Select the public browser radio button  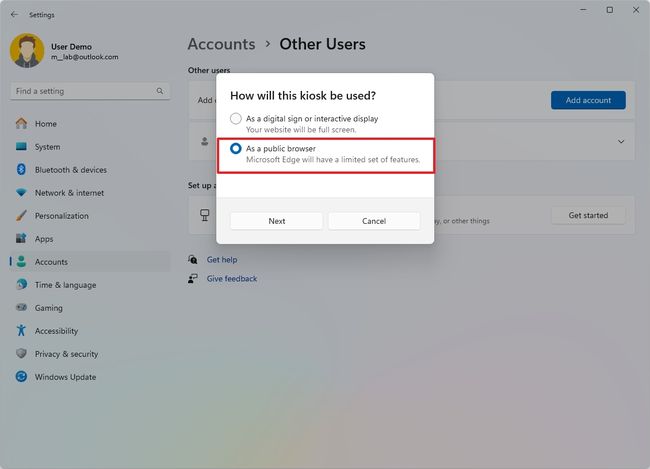coord(236,149)
